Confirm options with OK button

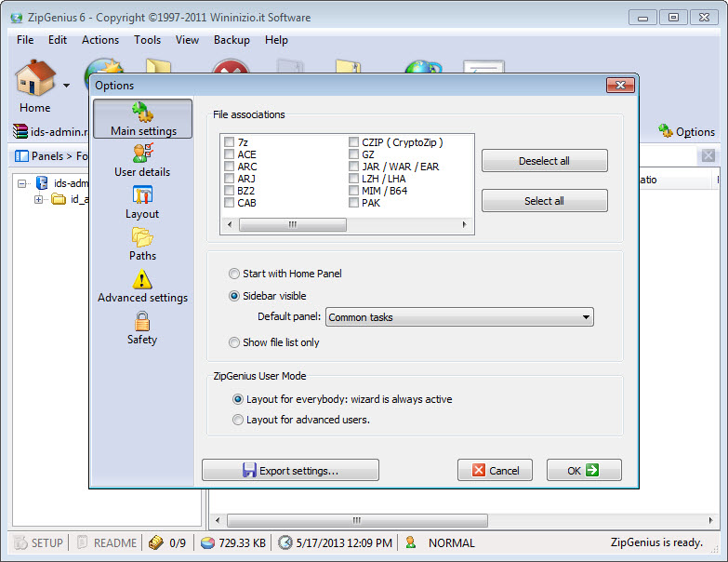pos(584,470)
